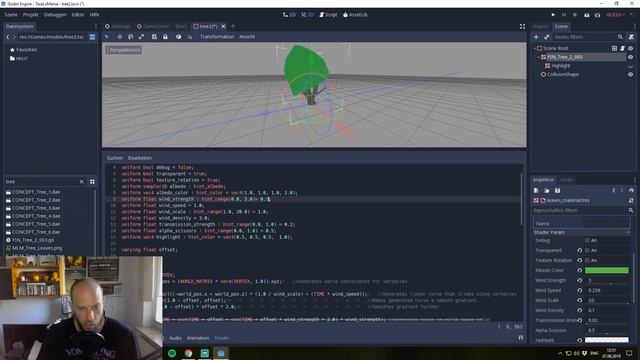640x360 pixels.
Task: Save the resource via Inspector disk icon
Action: [x=557, y=191]
